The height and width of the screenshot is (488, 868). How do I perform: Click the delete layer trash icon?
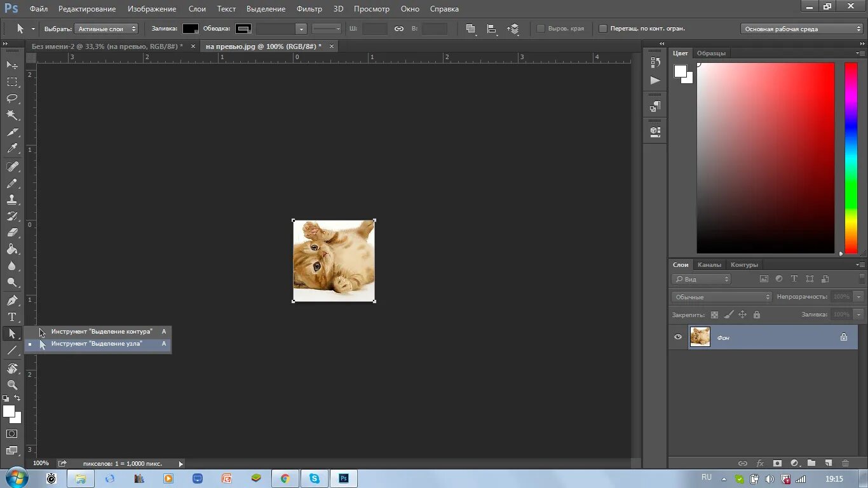point(845,463)
